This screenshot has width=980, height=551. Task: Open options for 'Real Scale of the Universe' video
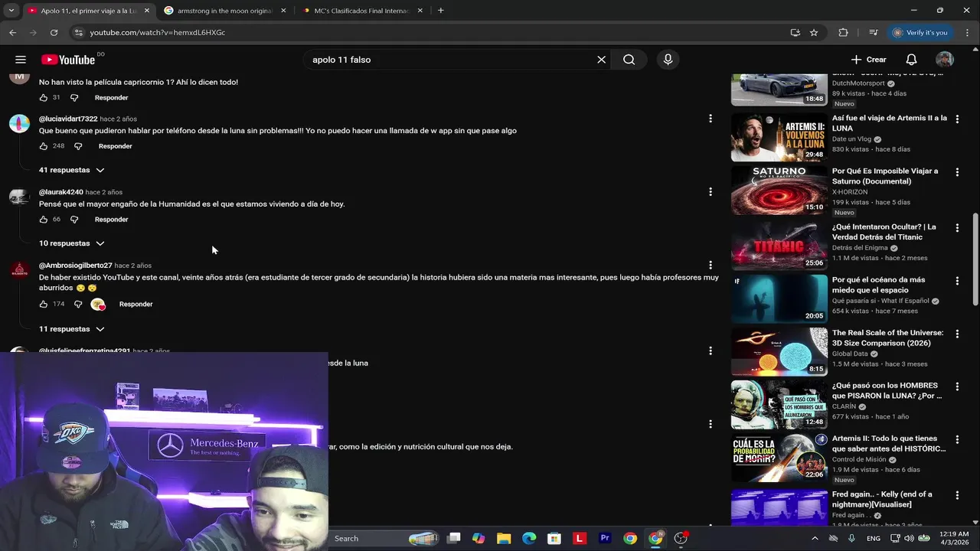point(957,334)
